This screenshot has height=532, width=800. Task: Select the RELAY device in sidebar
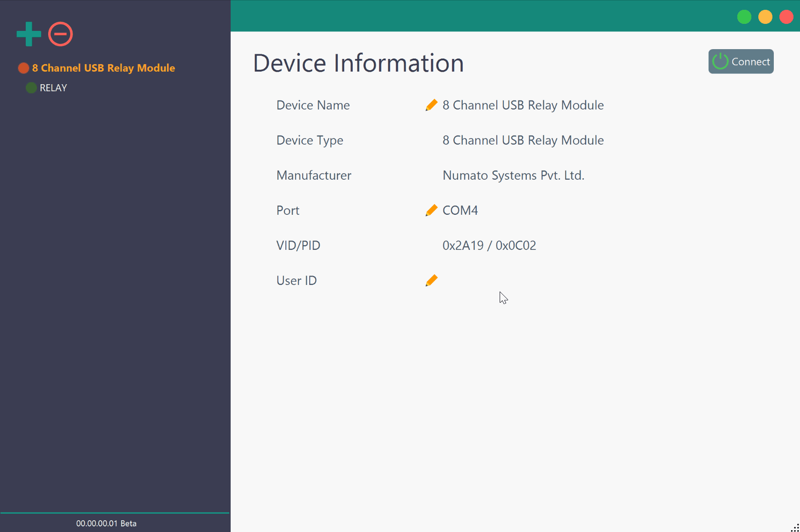(x=53, y=87)
